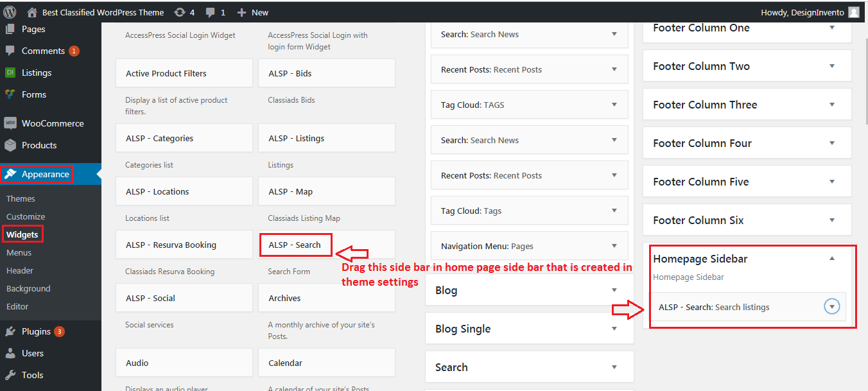Image resolution: width=868 pixels, height=391 pixels.
Task: Click the Comments sidebar icon
Action: pyautogui.click(x=10, y=51)
